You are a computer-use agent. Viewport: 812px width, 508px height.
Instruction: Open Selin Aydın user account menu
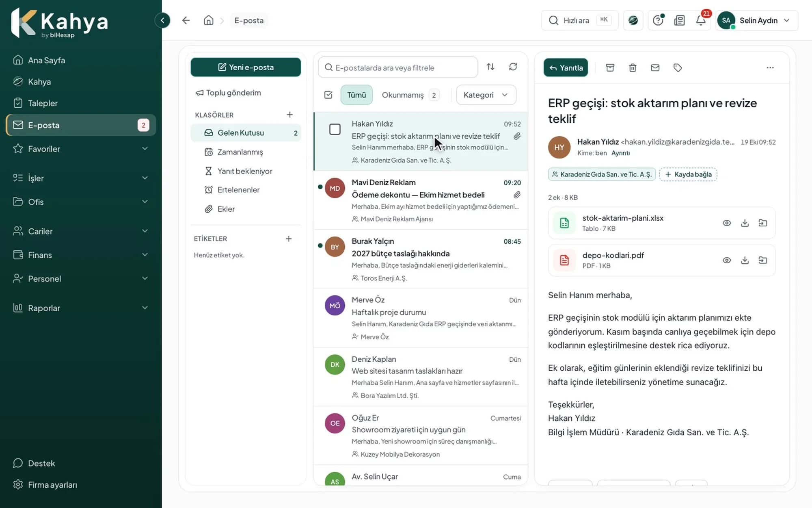coord(757,20)
